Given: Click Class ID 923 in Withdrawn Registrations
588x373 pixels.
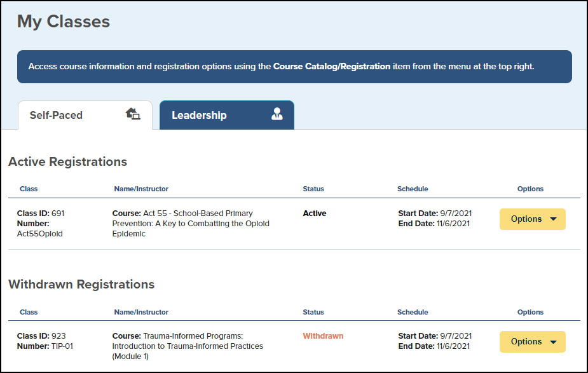Looking at the screenshot, I should (41, 336).
